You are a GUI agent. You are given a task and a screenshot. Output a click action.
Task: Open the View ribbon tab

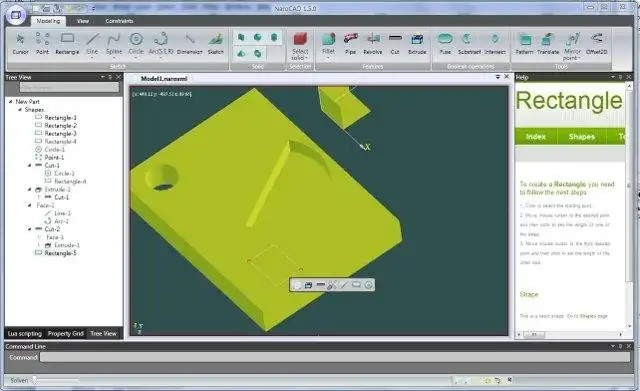(x=83, y=21)
